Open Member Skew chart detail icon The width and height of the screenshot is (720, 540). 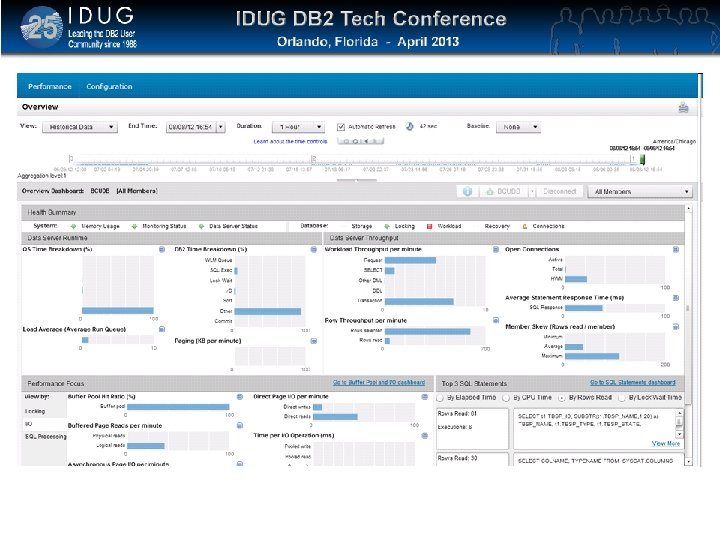point(676,326)
